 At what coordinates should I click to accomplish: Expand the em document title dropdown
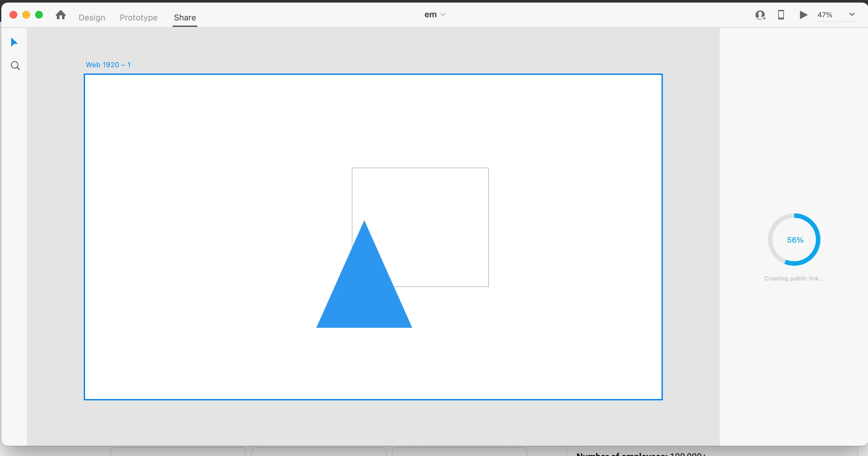tap(435, 14)
